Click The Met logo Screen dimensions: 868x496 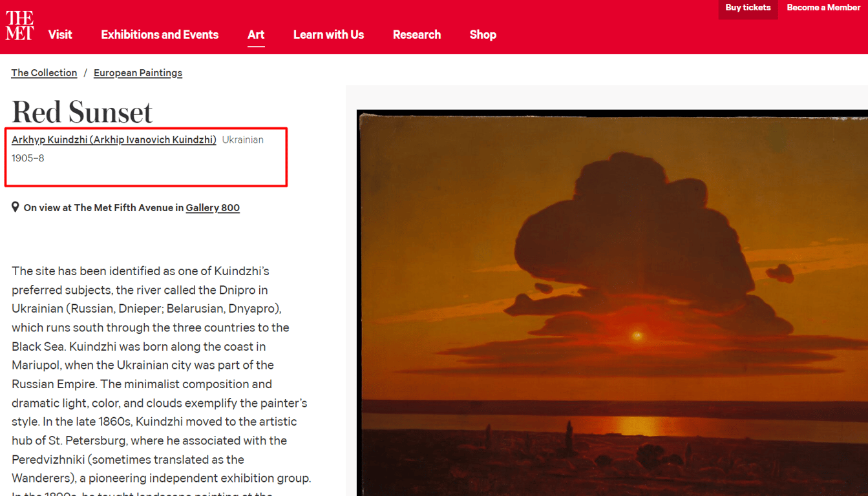pyautogui.click(x=19, y=26)
